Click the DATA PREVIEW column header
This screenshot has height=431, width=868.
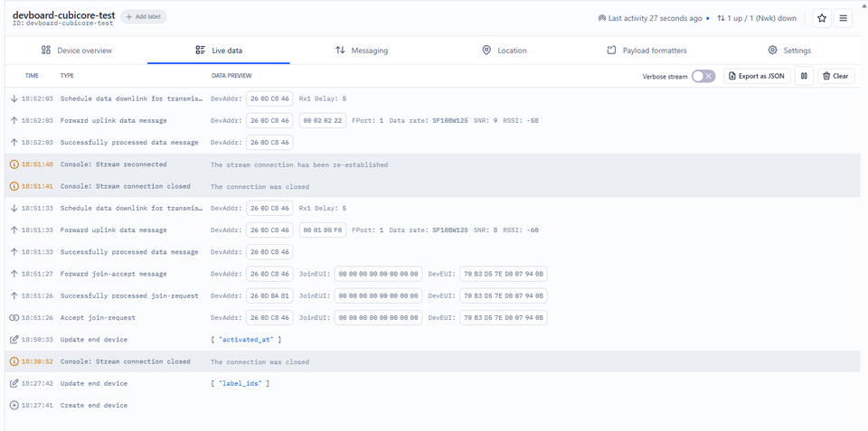tap(231, 76)
